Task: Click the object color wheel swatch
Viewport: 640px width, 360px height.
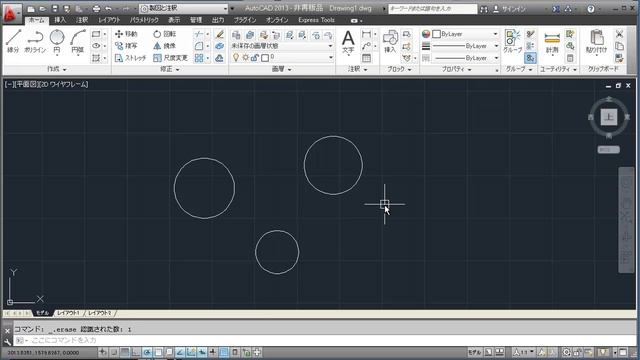Action: 426,34
